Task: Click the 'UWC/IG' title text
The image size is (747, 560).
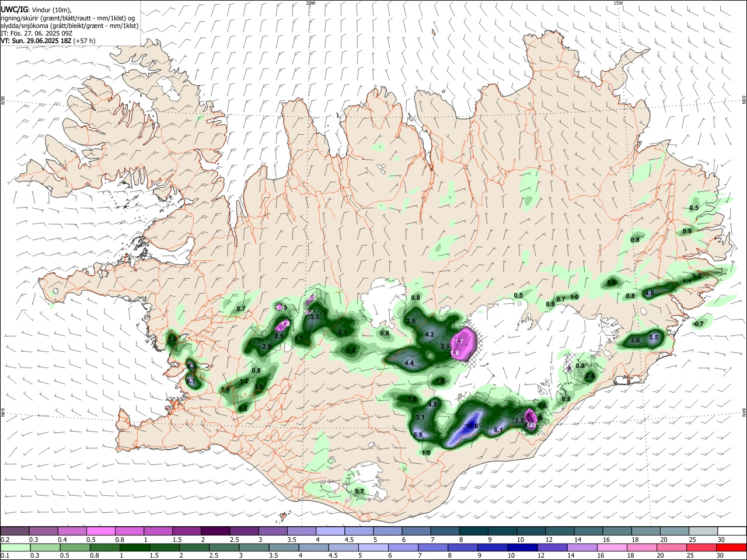Action: click(15, 10)
